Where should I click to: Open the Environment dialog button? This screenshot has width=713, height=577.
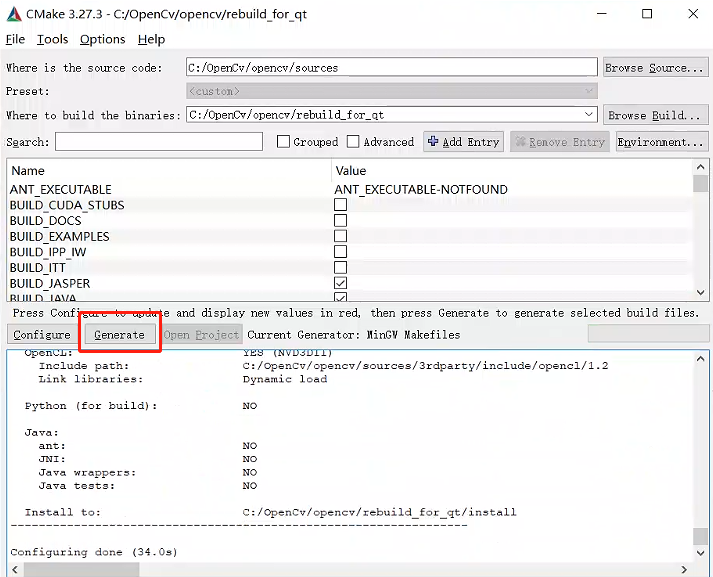click(x=662, y=142)
